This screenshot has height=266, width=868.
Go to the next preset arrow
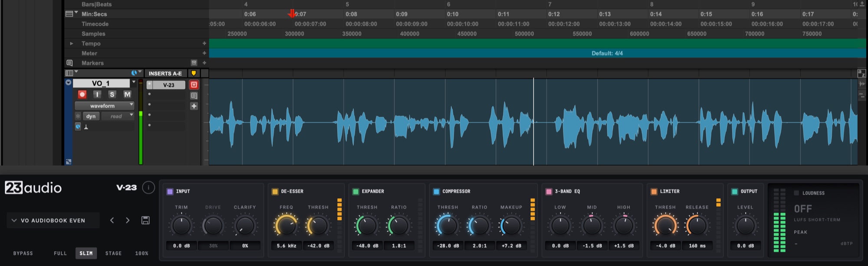point(128,220)
